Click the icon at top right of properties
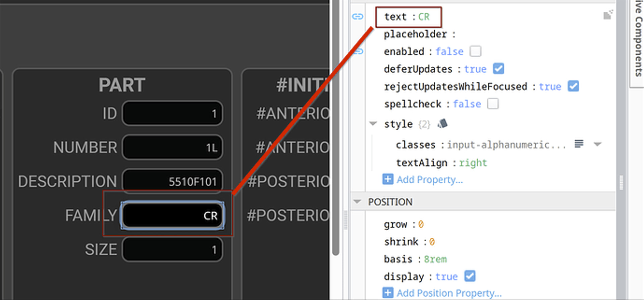 [x=608, y=15]
